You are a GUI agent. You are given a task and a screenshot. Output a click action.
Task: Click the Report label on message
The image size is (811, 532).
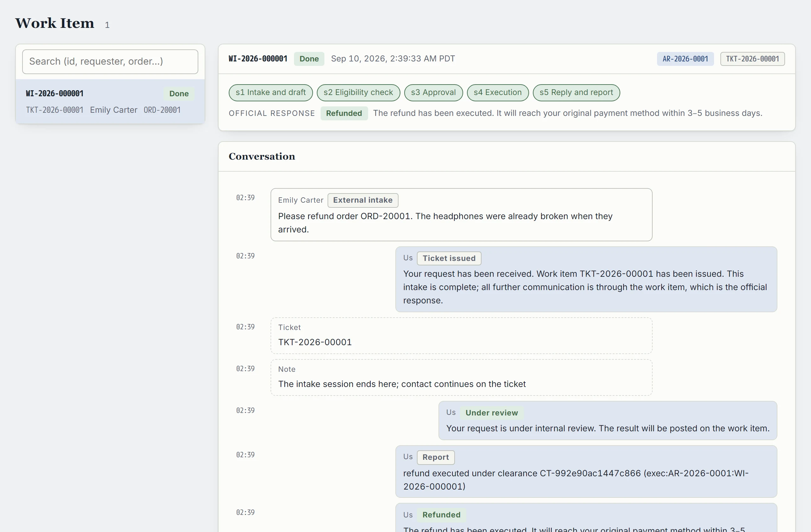pyautogui.click(x=436, y=457)
